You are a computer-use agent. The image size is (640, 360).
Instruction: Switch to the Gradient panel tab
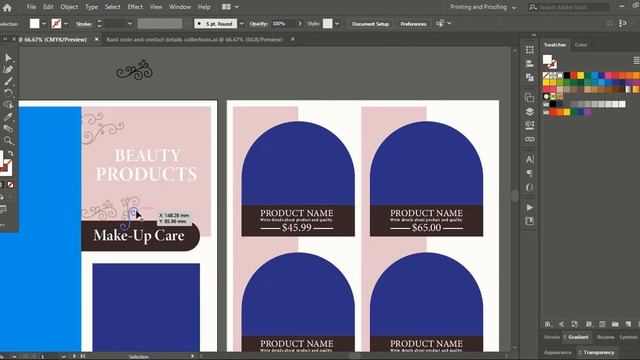coord(578,337)
